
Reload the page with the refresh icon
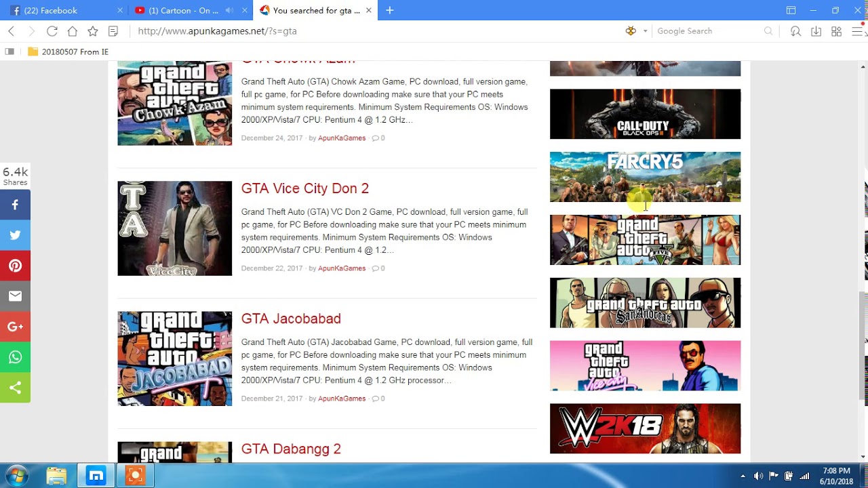click(x=52, y=31)
